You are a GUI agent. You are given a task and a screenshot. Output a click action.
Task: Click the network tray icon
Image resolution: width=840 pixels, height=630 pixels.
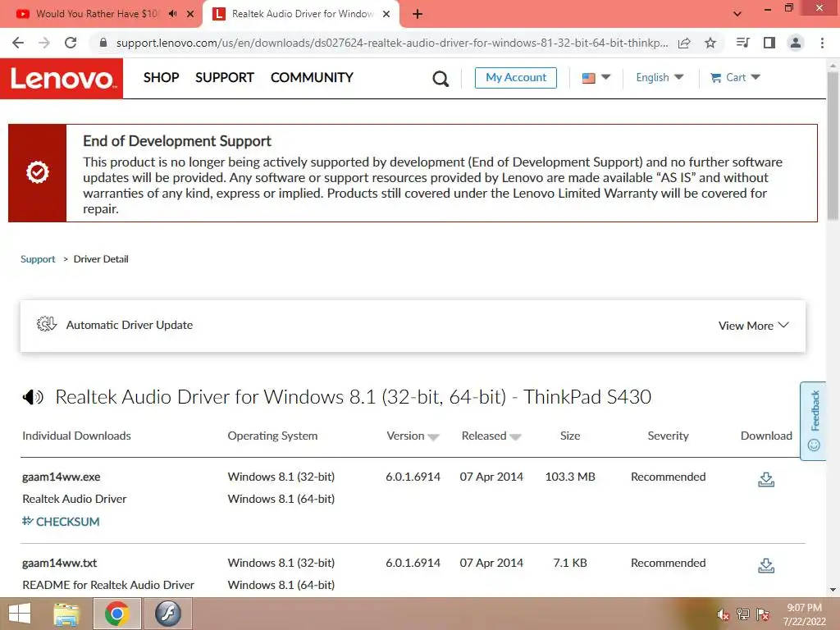pyautogui.click(x=743, y=614)
